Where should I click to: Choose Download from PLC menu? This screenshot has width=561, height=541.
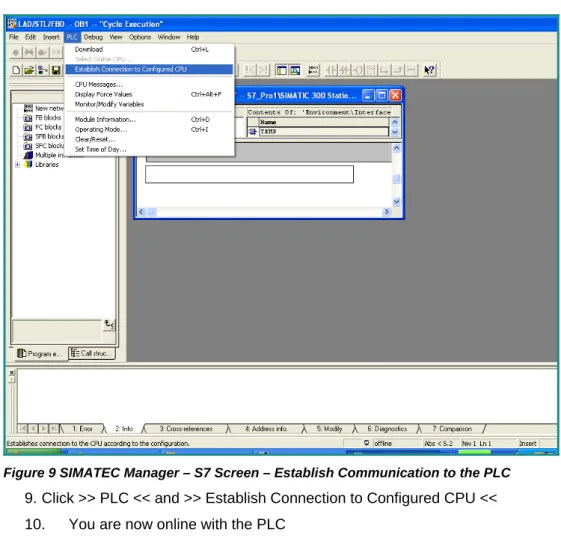click(x=149, y=49)
